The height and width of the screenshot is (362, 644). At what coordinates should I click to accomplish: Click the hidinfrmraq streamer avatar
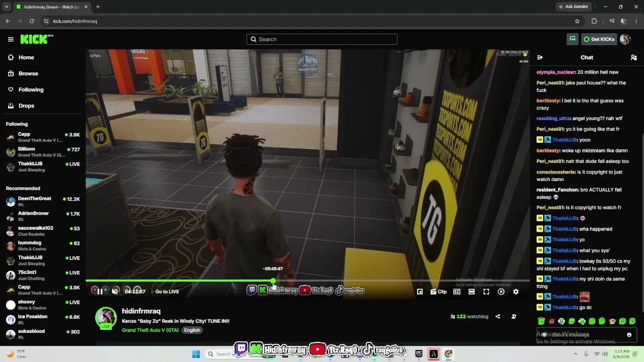[106, 318]
